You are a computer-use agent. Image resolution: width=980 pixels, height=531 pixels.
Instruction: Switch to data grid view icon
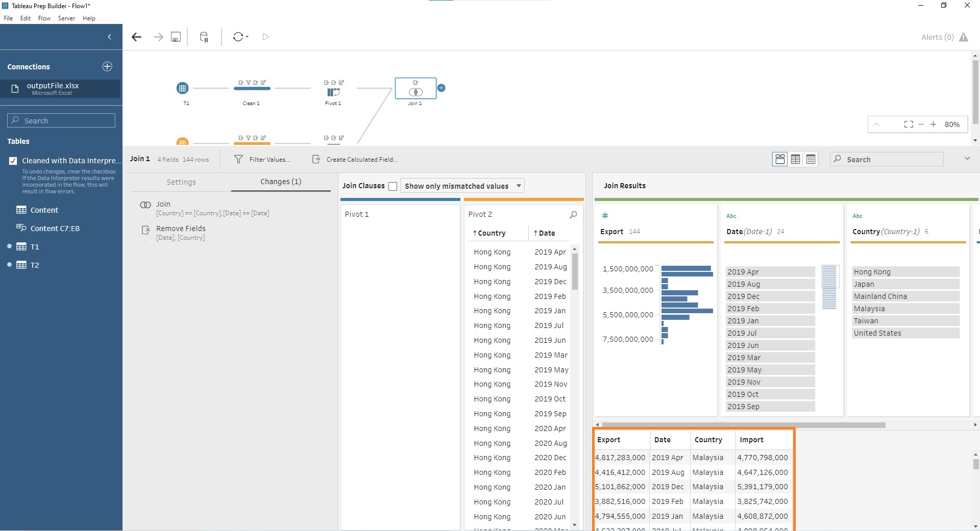pyautogui.click(x=795, y=159)
